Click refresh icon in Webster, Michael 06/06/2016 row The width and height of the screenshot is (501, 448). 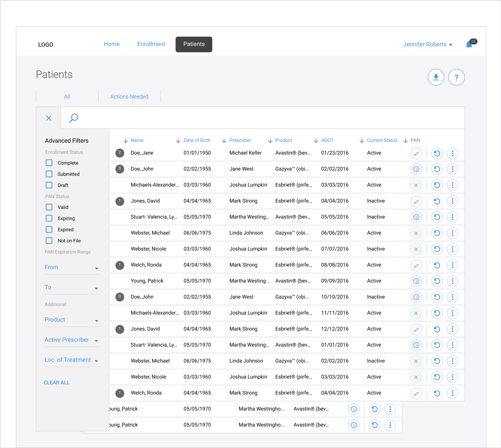tap(437, 233)
